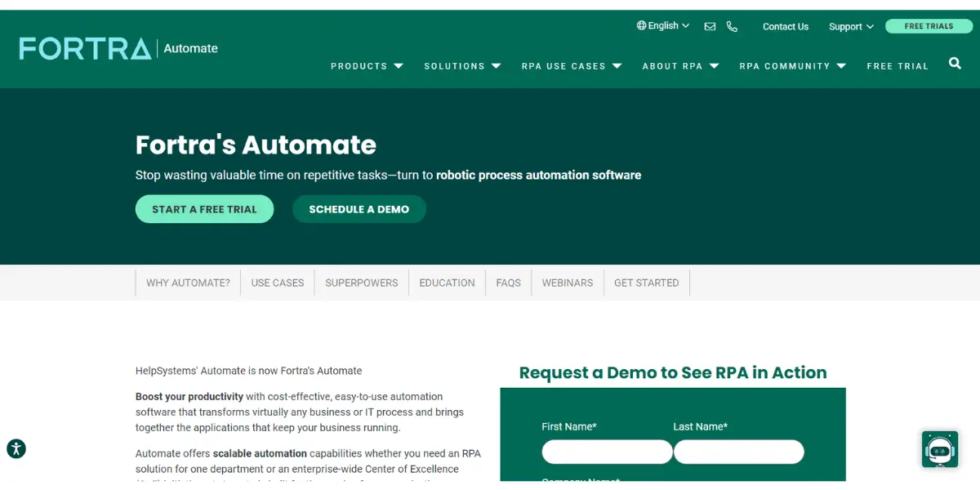980x490 pixels.
Task: Click 'Request a Demo to See RPA in Action' heading
Action: [673, 372]
